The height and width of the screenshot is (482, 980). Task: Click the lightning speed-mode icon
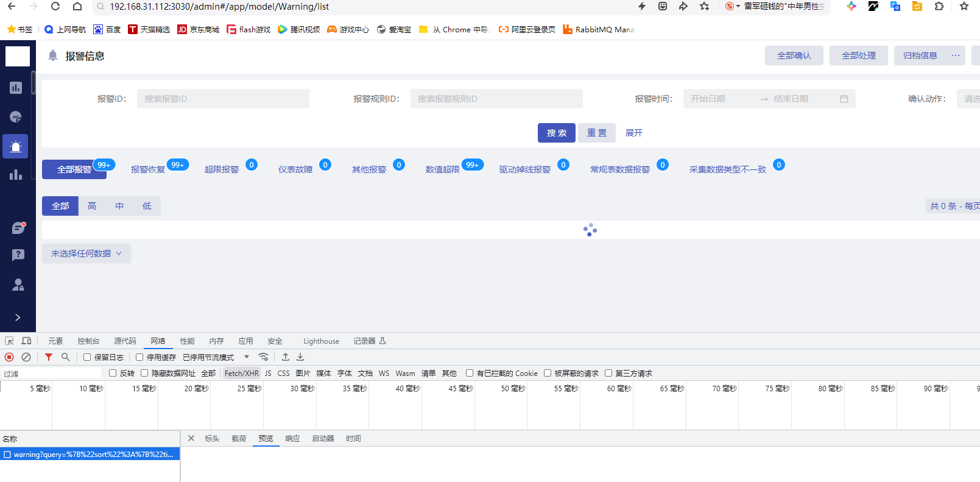[642, 6]
